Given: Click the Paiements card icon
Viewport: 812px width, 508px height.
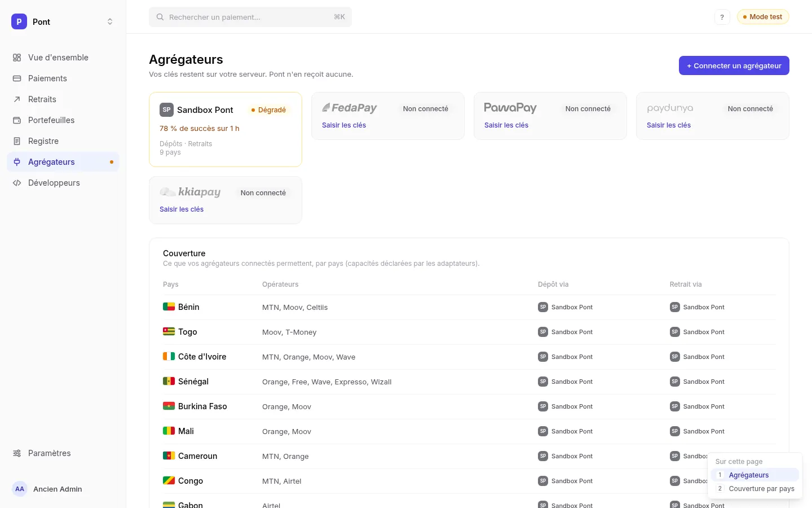Looking at the screenshot, I should pos(17,78).
